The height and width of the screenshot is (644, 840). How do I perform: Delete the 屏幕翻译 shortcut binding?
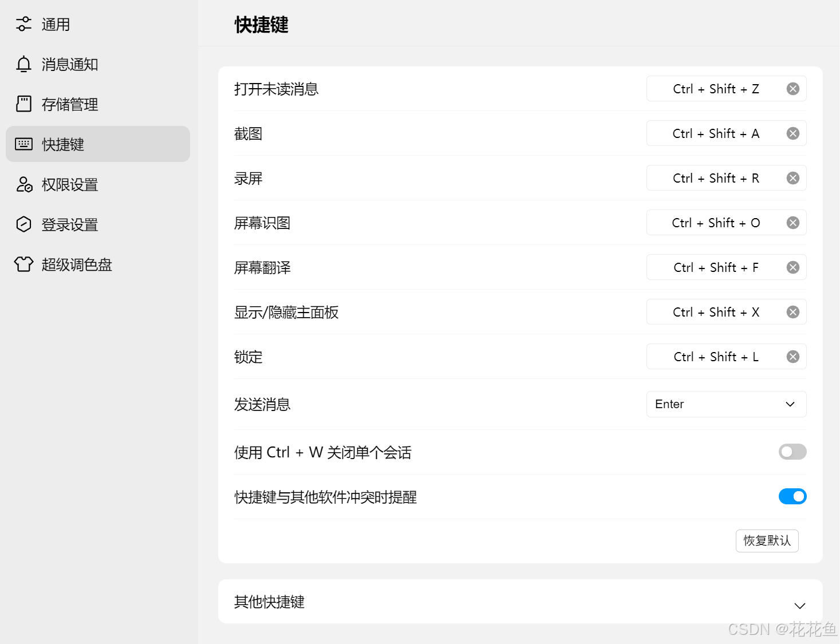point(792,267)
